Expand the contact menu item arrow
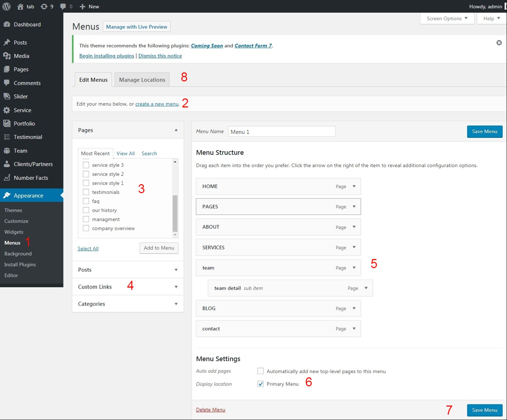507x420 pixels. pos(354,328)
